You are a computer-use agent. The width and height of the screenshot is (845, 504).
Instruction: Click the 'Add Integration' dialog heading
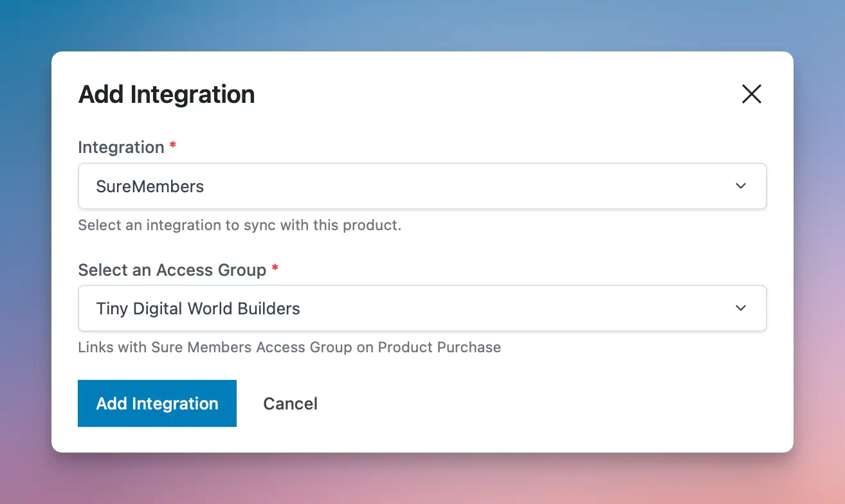pos(167,94)
